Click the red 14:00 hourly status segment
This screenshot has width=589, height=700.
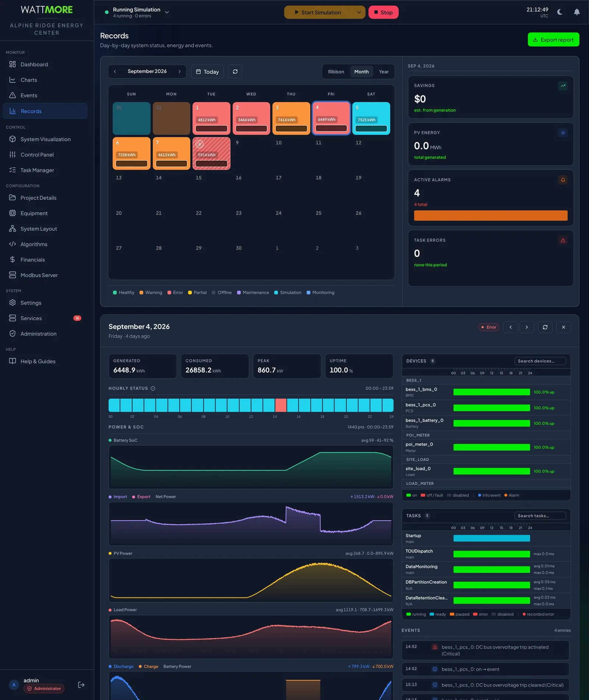[x=281, y=405]
